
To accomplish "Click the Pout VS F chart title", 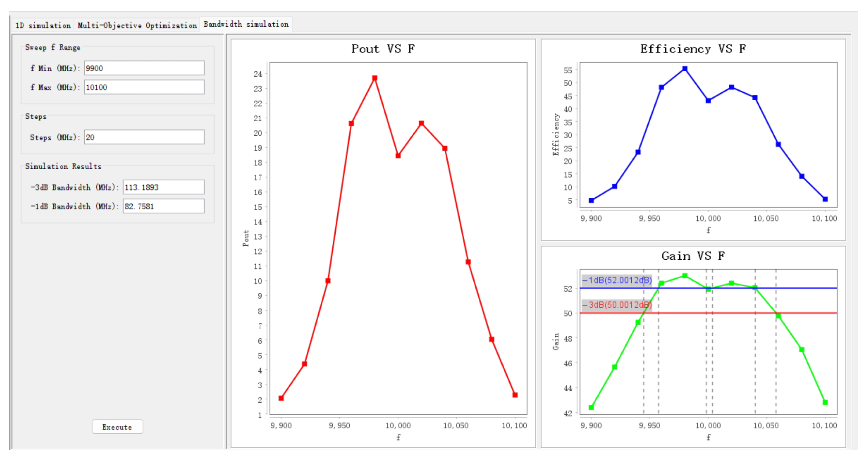I will tap(383, 49).
